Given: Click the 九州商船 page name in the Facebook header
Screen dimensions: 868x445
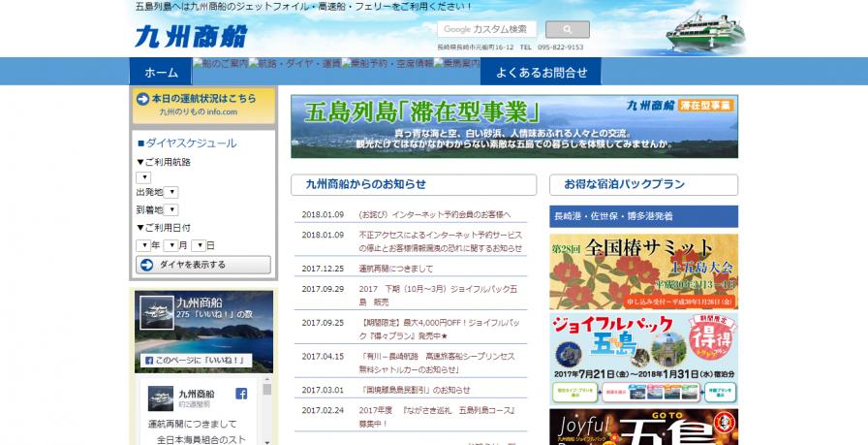Looking at the screenshot, I should point(200,303).
